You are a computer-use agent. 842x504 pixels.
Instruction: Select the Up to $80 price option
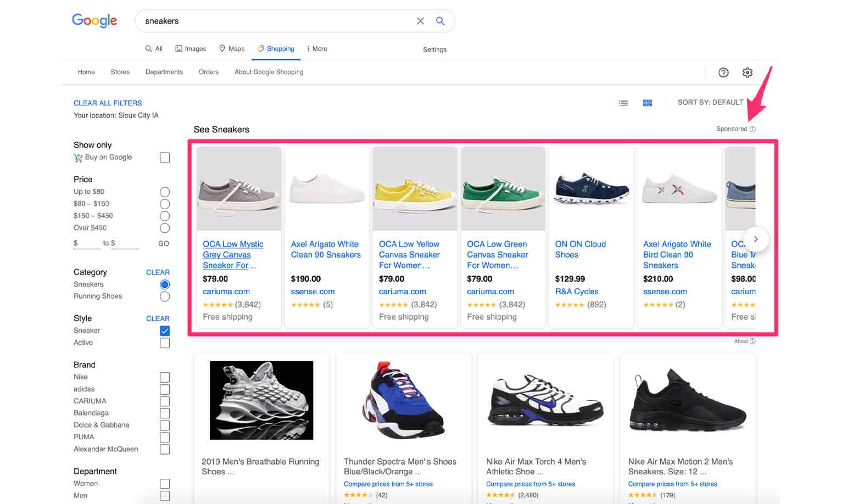pos(165,192)
